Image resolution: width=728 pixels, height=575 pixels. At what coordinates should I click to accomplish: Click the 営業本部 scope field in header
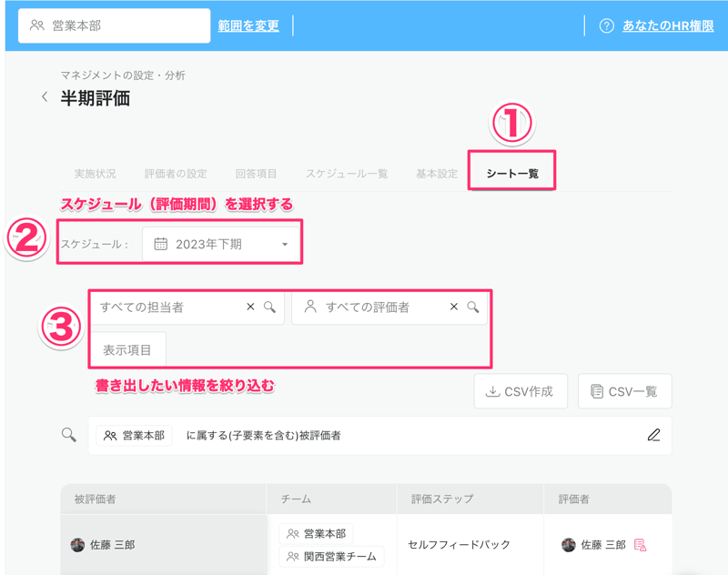click(x=114, y=26)
